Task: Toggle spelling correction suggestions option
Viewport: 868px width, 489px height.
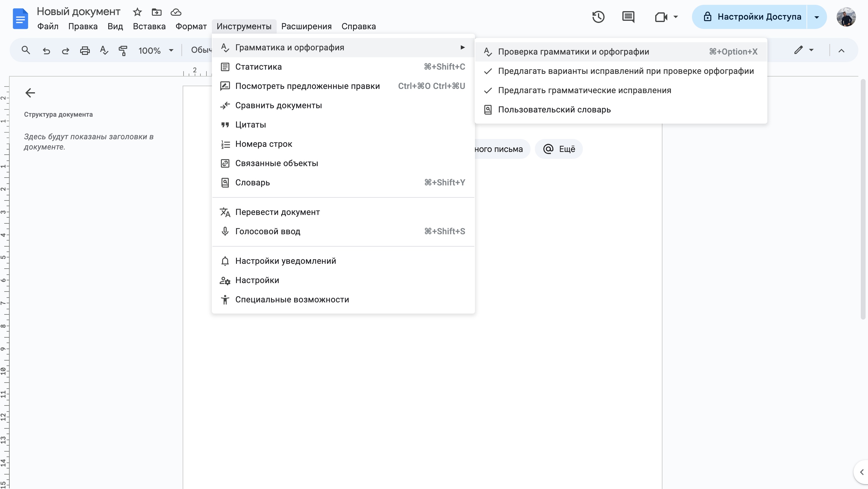Action: pos(625,71)
